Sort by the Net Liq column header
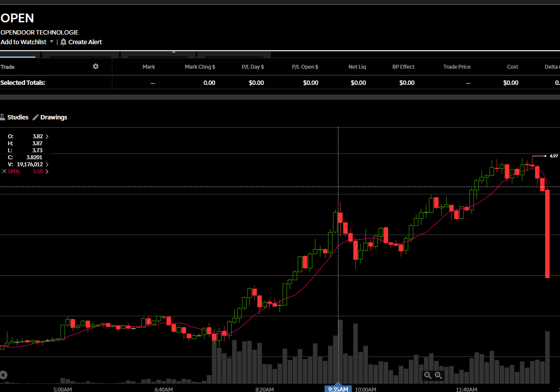The image size is (560, 392). point(357,67)
